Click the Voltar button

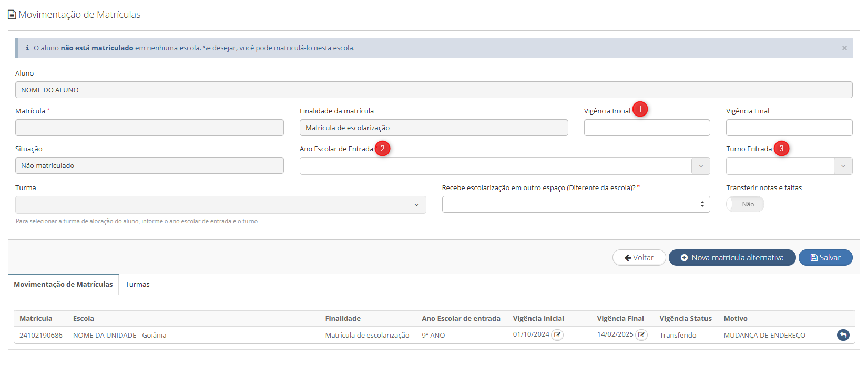(x=639, y=258)
